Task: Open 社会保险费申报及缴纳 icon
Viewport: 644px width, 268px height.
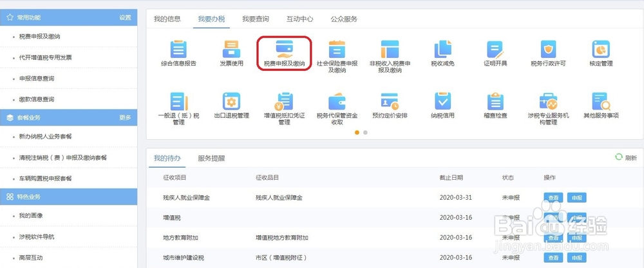Action: [x=337, y=50]
